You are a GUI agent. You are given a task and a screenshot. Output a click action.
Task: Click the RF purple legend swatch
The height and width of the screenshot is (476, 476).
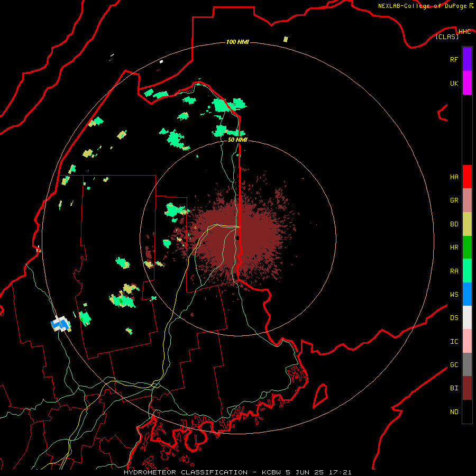[467, 59]
